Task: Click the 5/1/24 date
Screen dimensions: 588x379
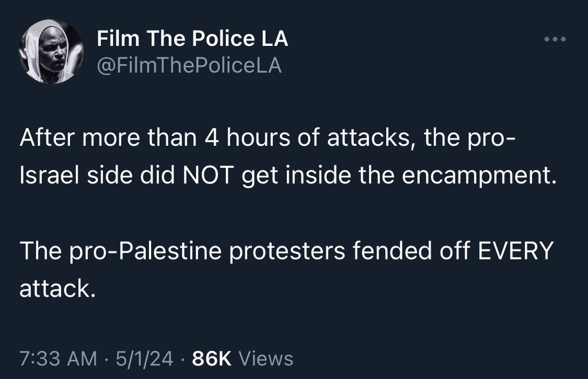Action: 145,358
